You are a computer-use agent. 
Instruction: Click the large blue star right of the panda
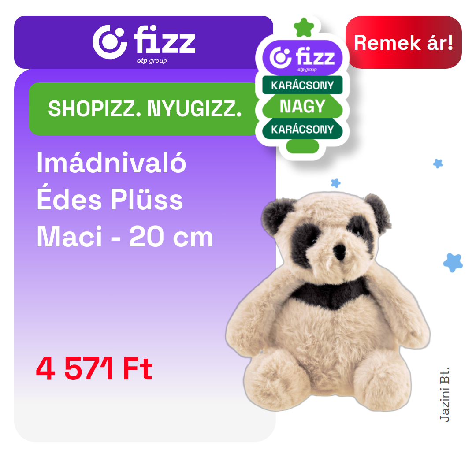[x=453, y=263]
